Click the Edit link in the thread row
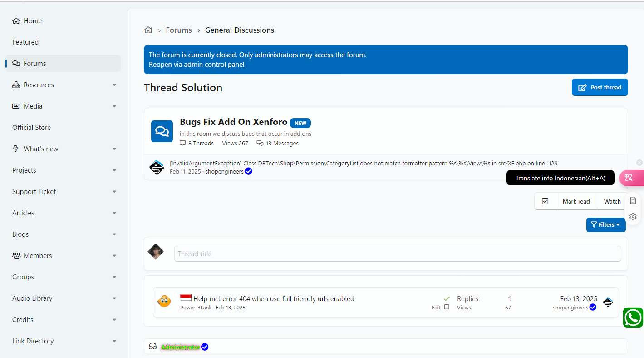This screenshot has height=358, width=644. click(436, 308)
